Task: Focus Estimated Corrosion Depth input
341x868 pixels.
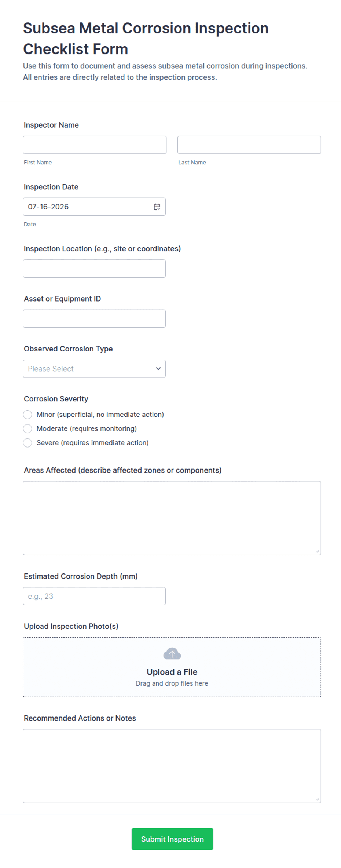Action: [x=94, y=596]
